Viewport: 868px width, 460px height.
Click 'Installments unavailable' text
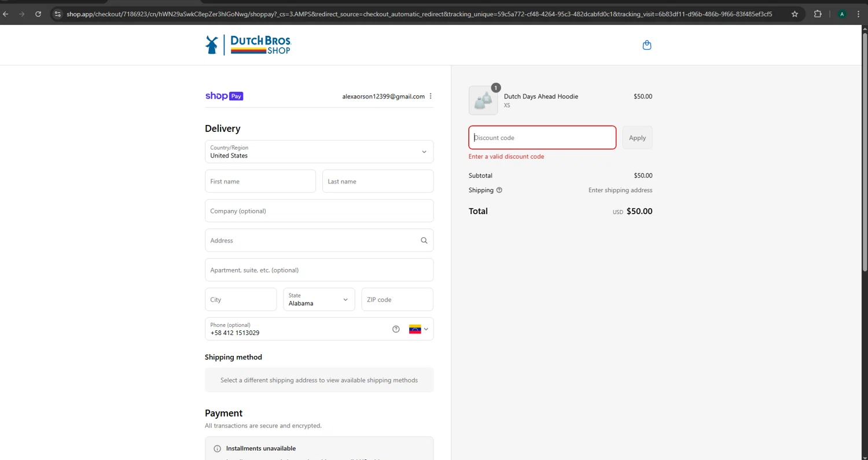coord(261,448)
